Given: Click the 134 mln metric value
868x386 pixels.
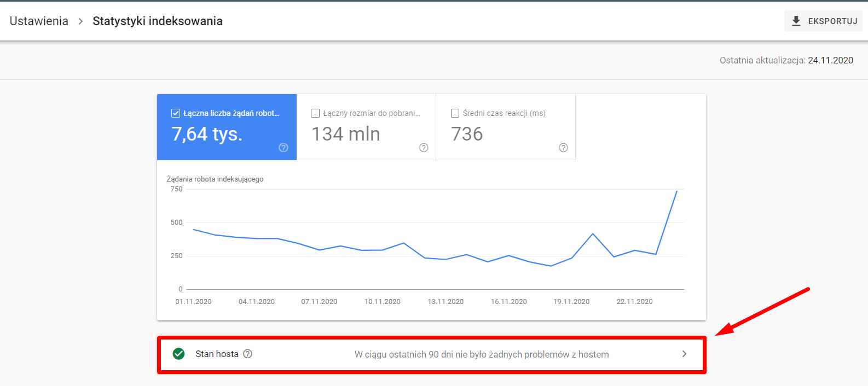Looking at the screenshot, I should (346, 134).
